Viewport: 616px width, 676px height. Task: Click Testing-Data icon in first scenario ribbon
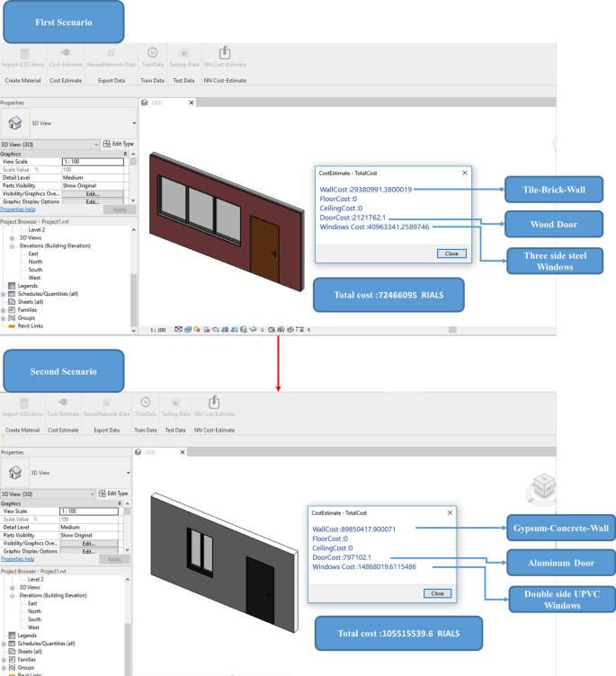(x=183, y=53)
